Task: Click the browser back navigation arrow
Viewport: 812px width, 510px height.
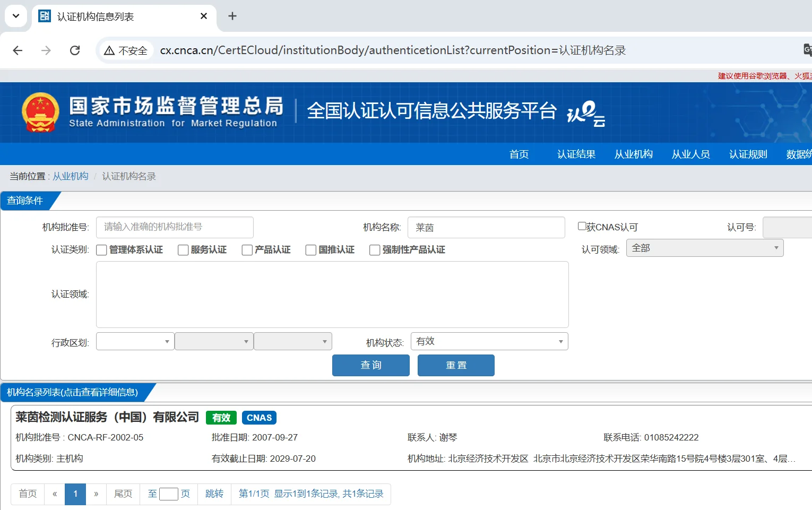Action: coord(18,50)
